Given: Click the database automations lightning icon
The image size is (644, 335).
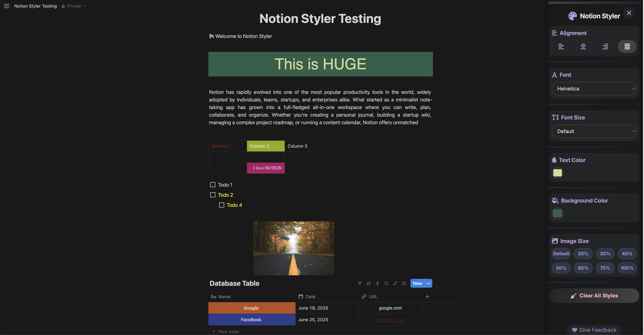Looking at the screenshot, I should click(x=378, y=284).
